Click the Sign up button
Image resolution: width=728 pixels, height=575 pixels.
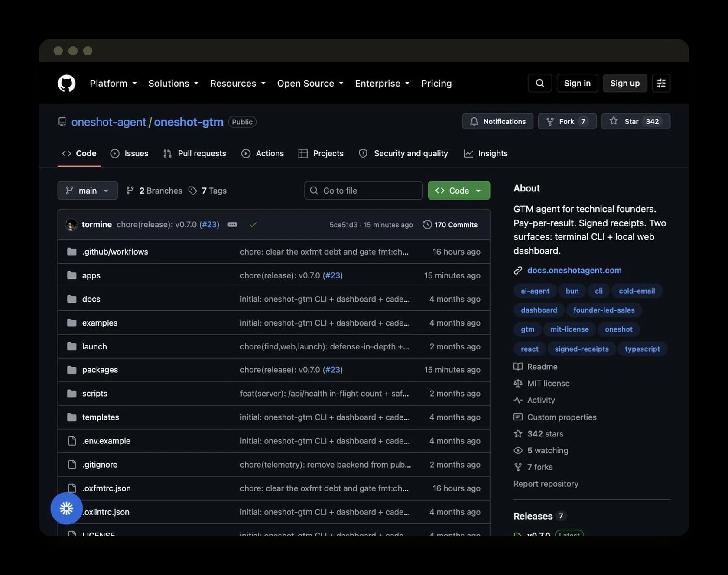pos(625,83)
